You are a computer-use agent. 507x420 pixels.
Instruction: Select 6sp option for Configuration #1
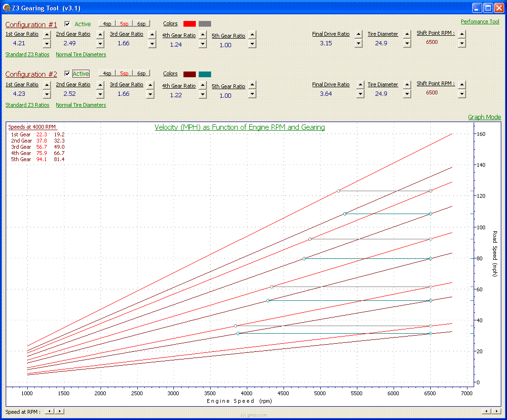(142, 24)
